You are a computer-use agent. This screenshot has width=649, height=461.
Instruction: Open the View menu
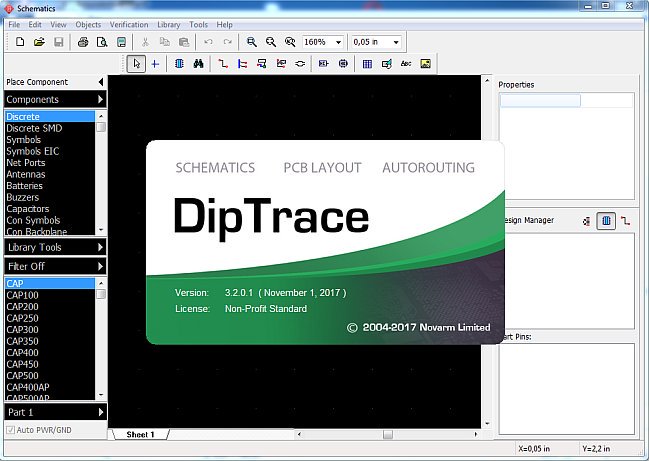tap(58, 24)
